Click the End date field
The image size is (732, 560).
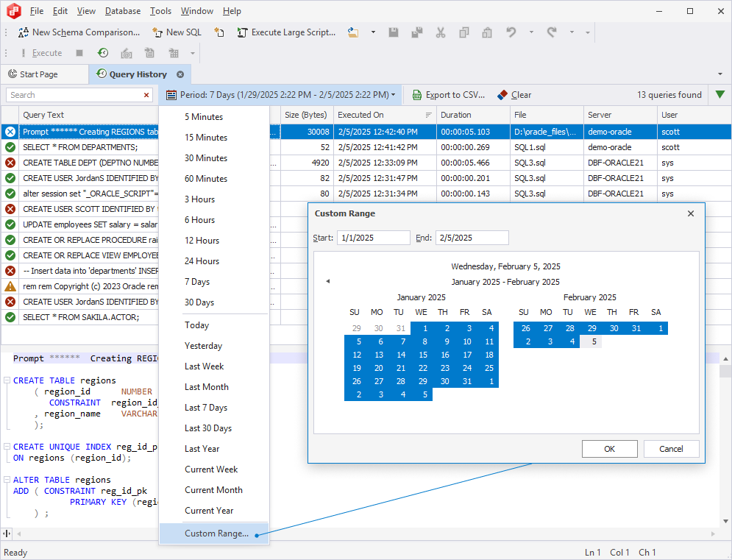click(472, 238)
